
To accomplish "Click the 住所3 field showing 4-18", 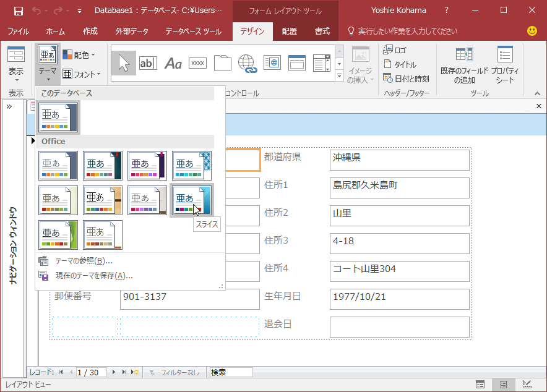I will [400, 244].
